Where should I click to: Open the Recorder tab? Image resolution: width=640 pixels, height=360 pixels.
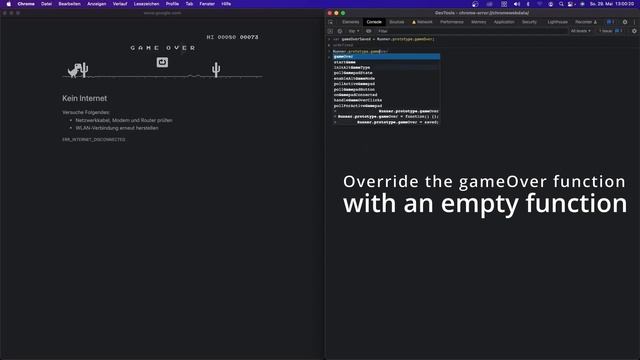[x=586, y=22]
